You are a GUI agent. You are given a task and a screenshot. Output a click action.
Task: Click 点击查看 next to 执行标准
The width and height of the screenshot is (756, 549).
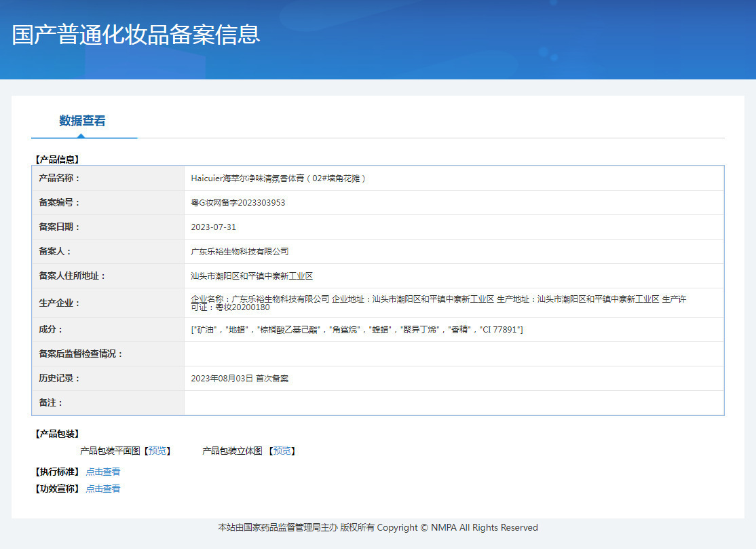(102, 471)
